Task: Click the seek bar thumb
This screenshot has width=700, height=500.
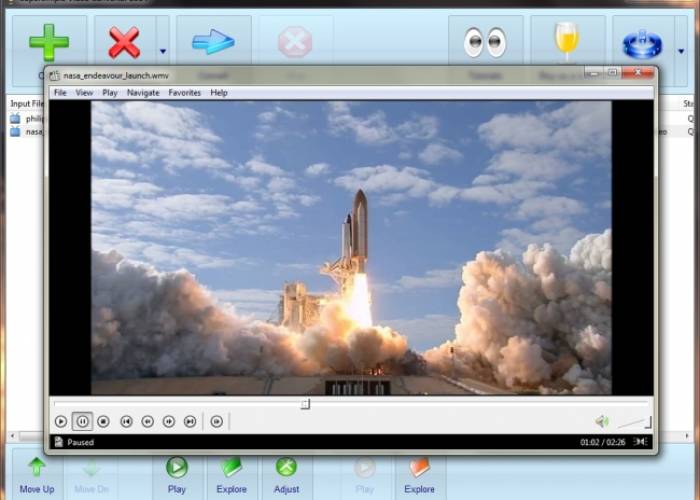Action: pos(305,404)
